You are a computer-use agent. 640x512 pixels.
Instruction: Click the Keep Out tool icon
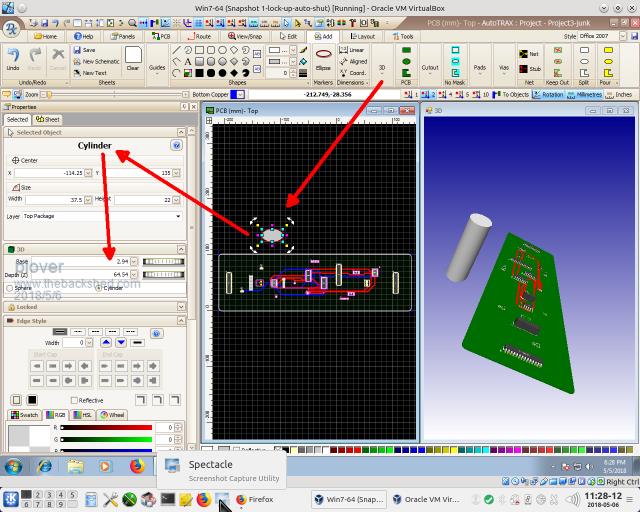point(556,62)
